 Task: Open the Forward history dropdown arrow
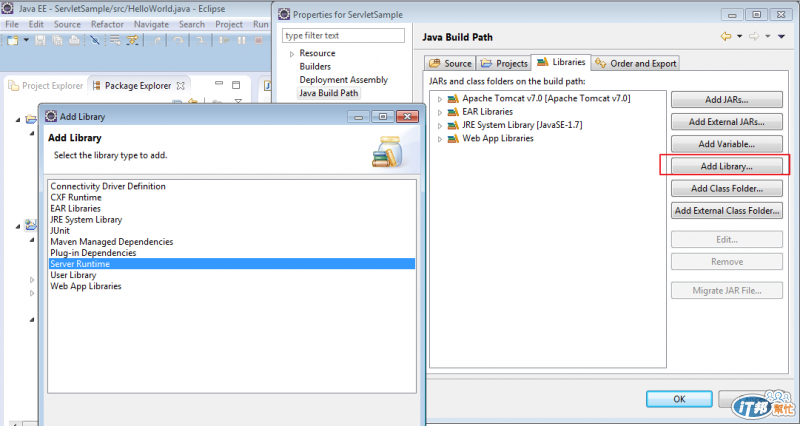tap(767, 37)
